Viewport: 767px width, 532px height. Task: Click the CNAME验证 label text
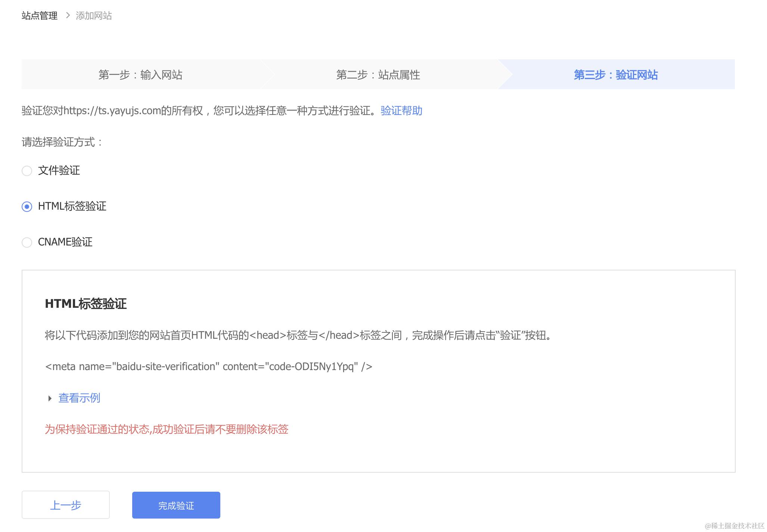[65, 242]
